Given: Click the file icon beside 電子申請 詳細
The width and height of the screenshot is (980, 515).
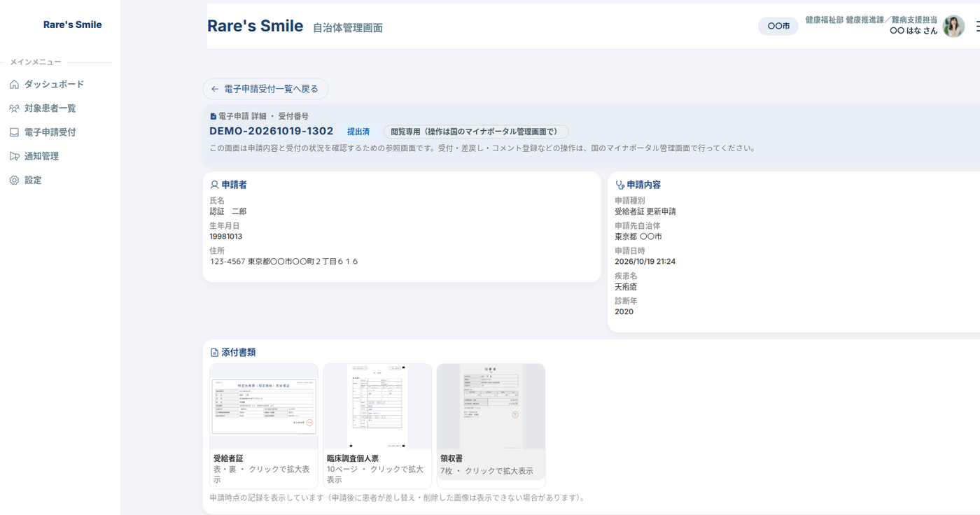Looking at the screenshot, I should 213,116.
